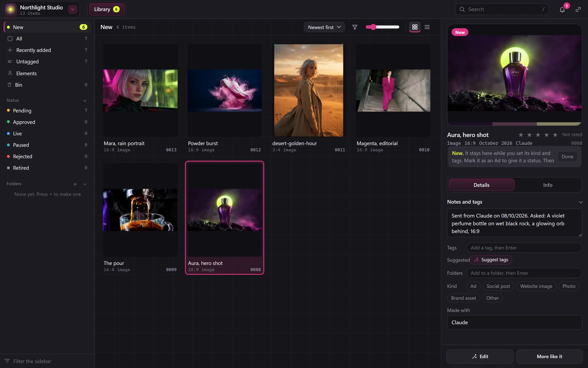Open the Newest first sort dropdown

coord(324,27)
